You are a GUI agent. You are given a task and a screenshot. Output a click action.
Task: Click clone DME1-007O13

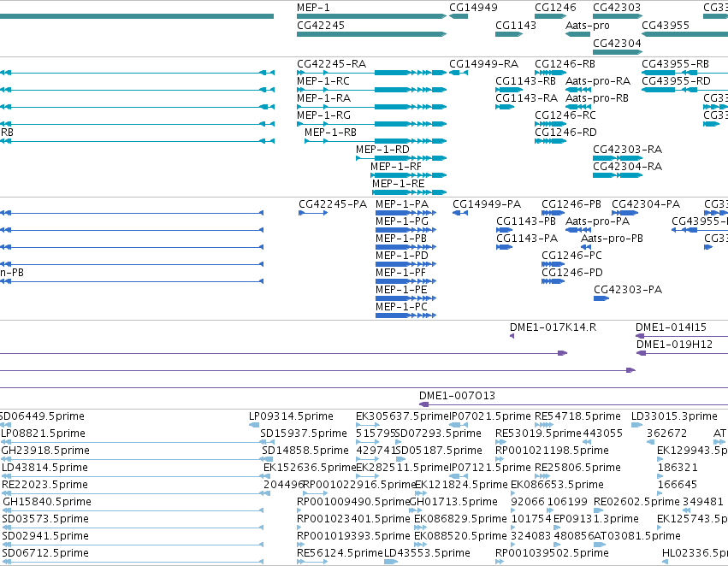tap(573, 404)
